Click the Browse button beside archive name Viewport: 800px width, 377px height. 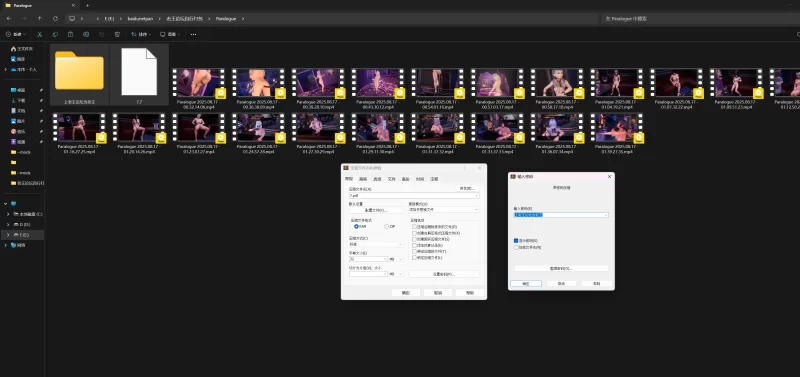[467, 188]
